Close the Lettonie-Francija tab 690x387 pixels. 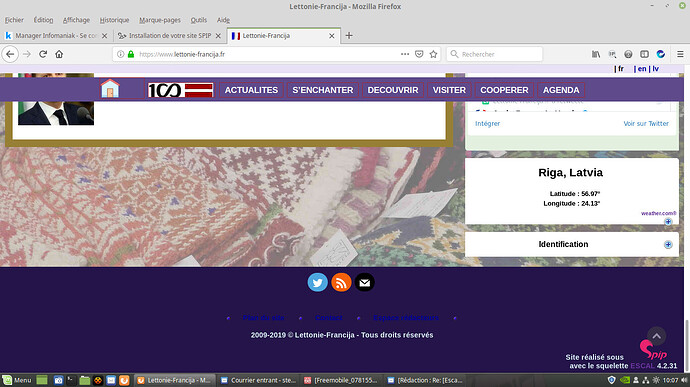pyautogui.click(x=332, y=36)
